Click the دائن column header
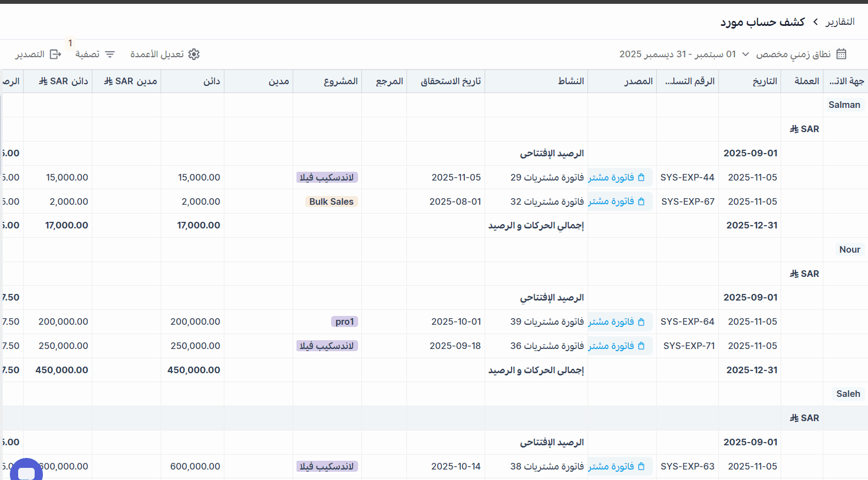This screenshot has width=868, height=480. coord(193,81)
